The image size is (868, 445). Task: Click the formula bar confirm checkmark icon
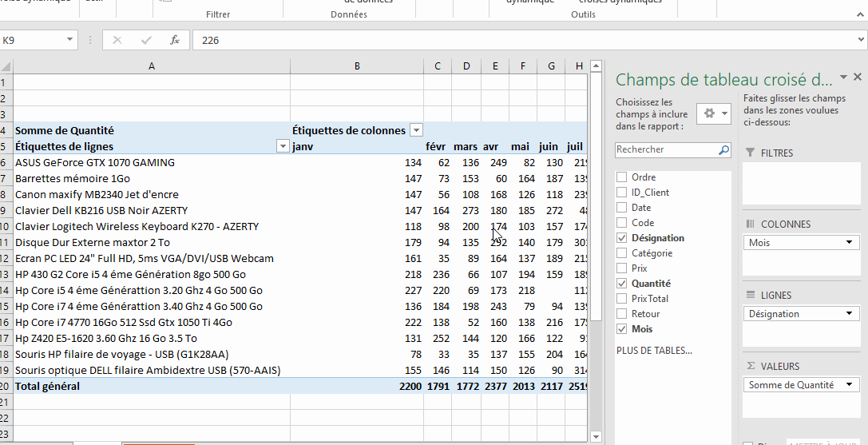pyautogui.click(x=146, y=40)
